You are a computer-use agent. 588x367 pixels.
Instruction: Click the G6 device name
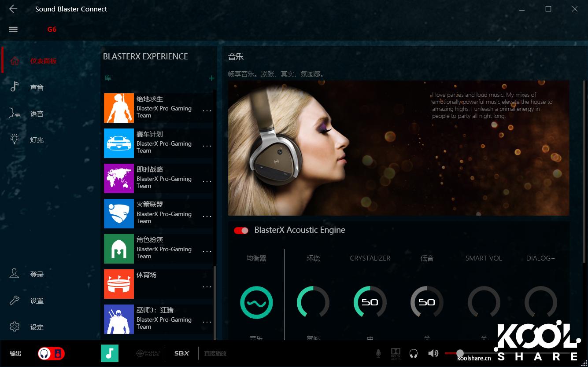point(52,29)
